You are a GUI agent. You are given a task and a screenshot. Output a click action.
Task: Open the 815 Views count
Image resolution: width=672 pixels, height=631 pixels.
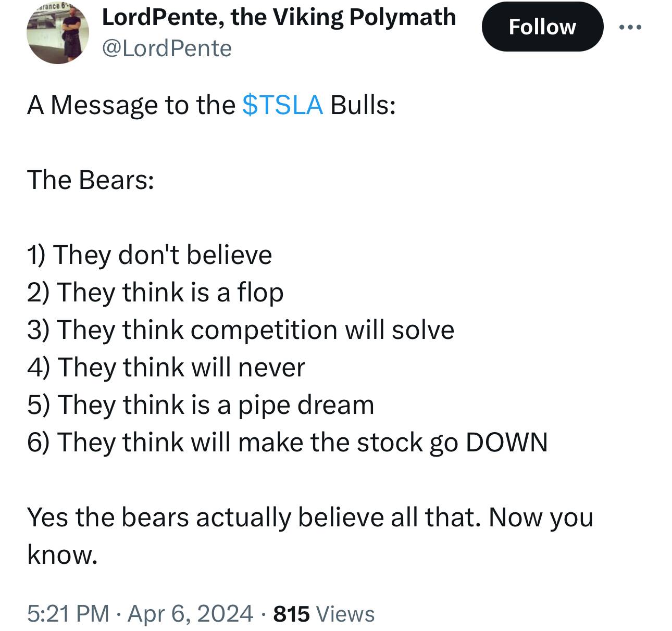click(x=323, y=613)
